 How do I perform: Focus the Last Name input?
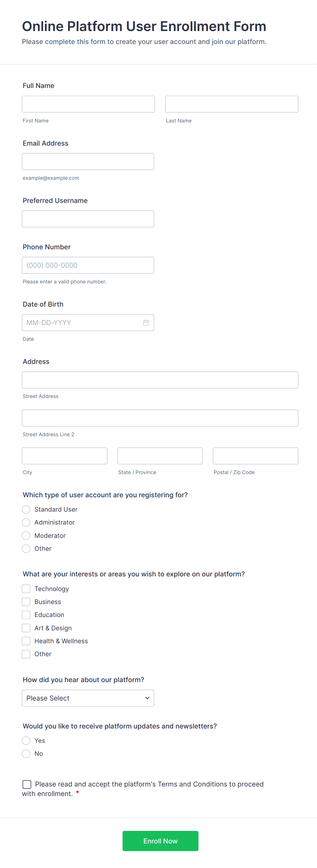[231, 104]
